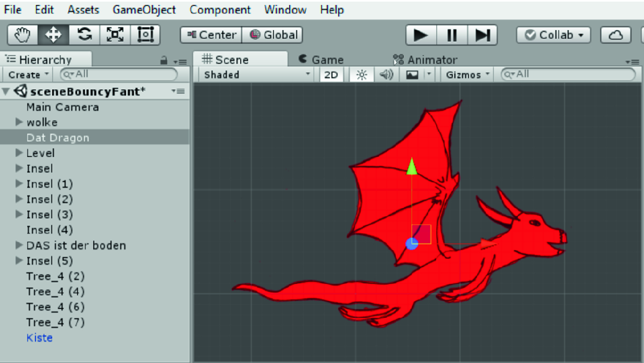This screenshot has height=363, width=644.
Task: Open the Help menu
Action: 332,10
